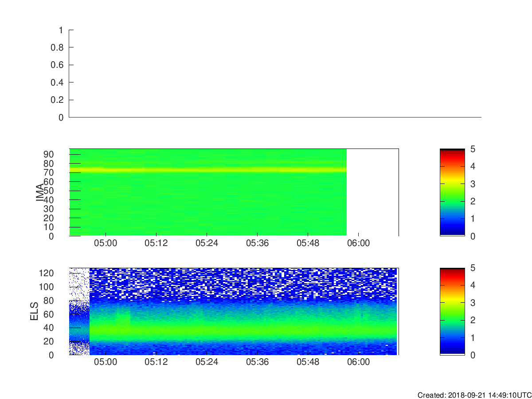Click the 05:48 tick under IMA plot

tap(308, 243)
